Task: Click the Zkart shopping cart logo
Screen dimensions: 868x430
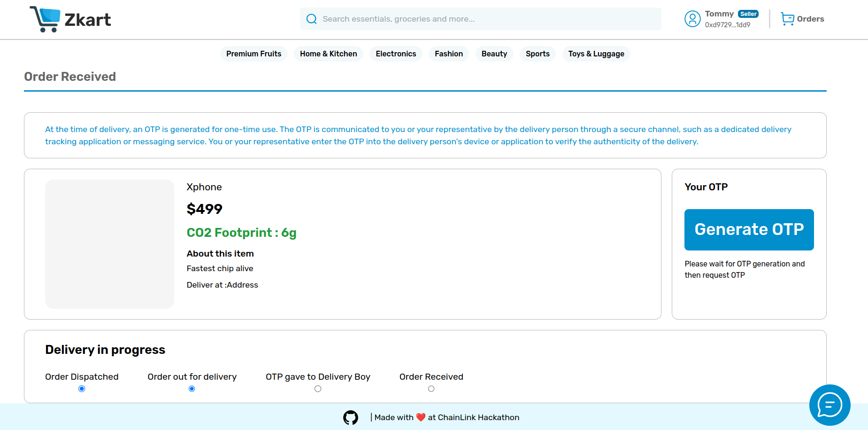Action: pos(45,19)
